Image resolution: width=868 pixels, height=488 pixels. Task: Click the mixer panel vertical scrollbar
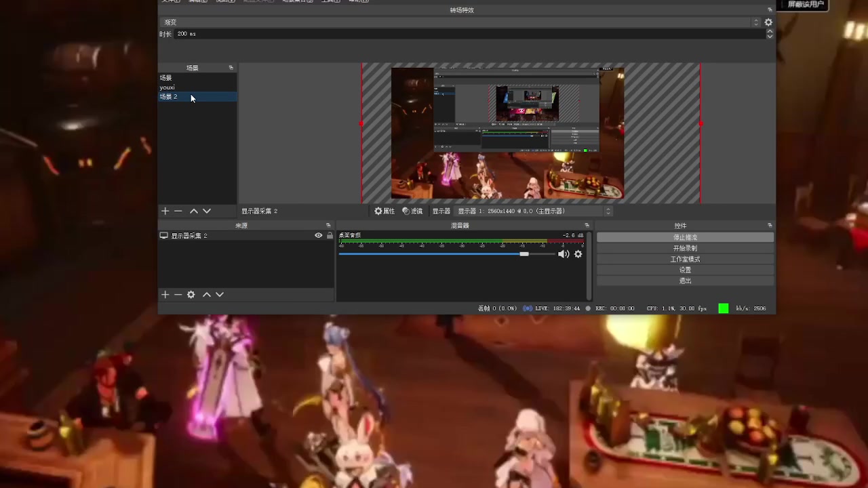click(x=589, y=266)
